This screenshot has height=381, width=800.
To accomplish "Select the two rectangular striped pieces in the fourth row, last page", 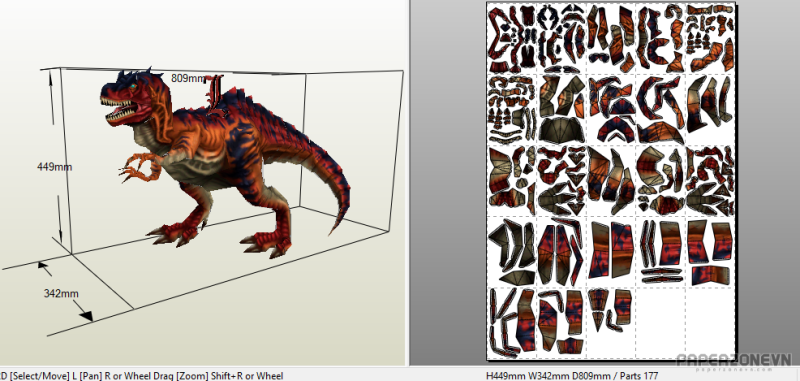I will [x=710, y=241].
